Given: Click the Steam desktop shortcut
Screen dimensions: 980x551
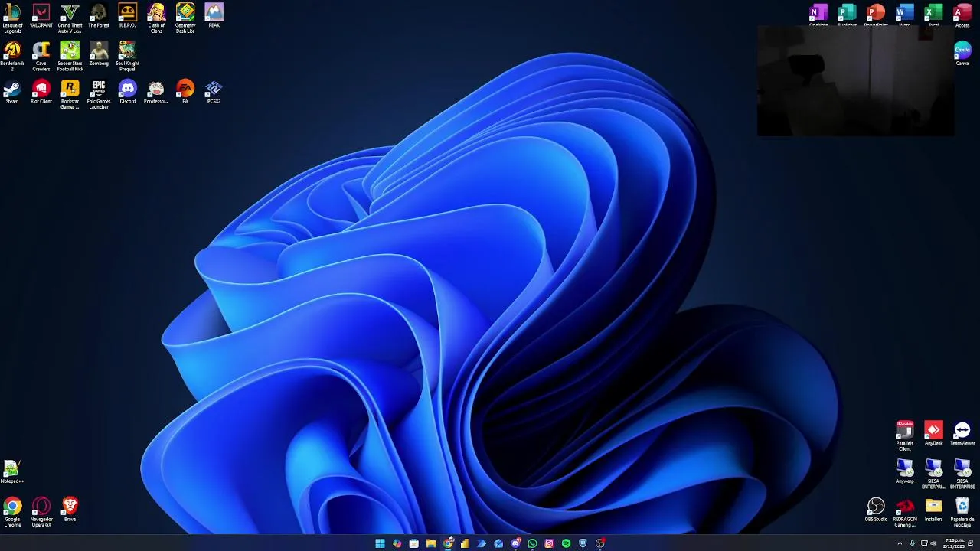Looking at the screenshot, I should [12, 93].
